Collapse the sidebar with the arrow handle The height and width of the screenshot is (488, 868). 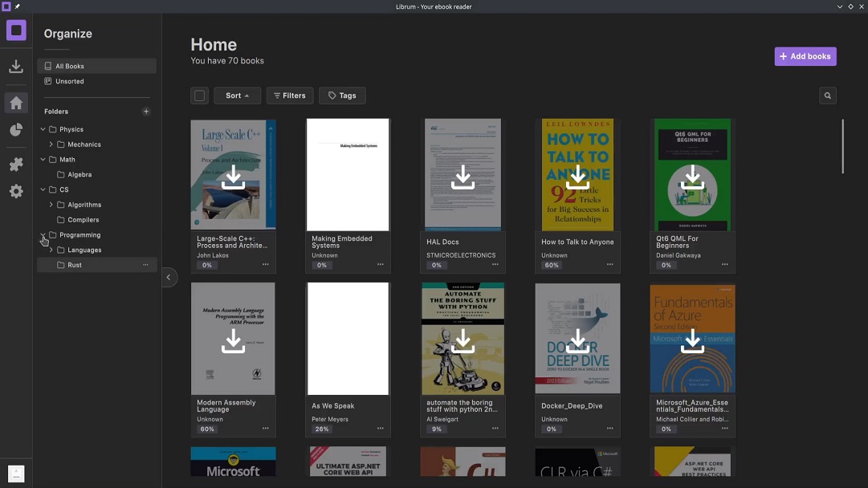pyautogui.click(x=169, y=277)
